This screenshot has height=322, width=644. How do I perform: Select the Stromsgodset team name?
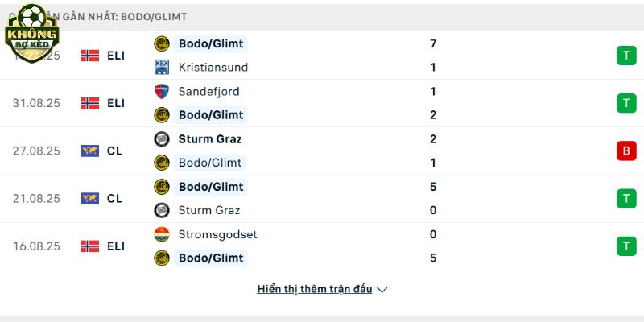pyautogui.click(x=217, y=234)
